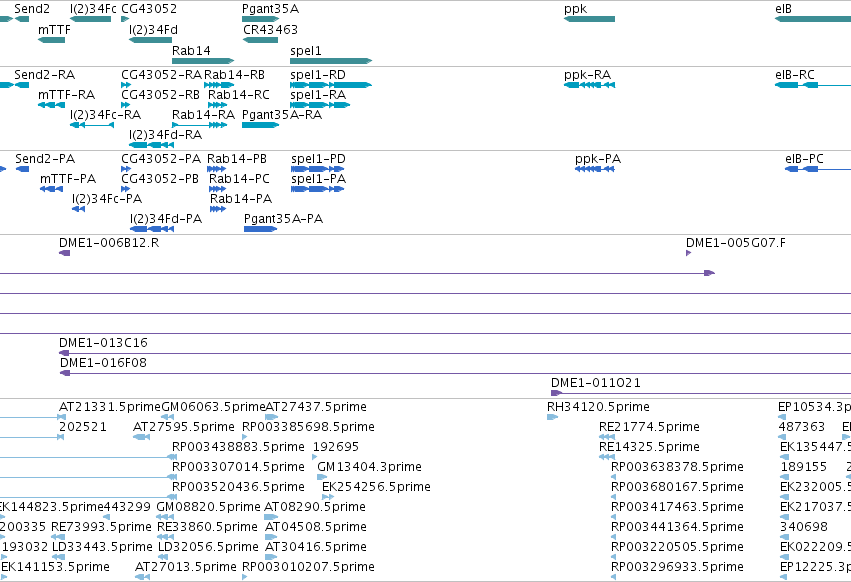Select the mTTF gene label
Viewport: 851px width, 582px height.
(x=54, y=30)
